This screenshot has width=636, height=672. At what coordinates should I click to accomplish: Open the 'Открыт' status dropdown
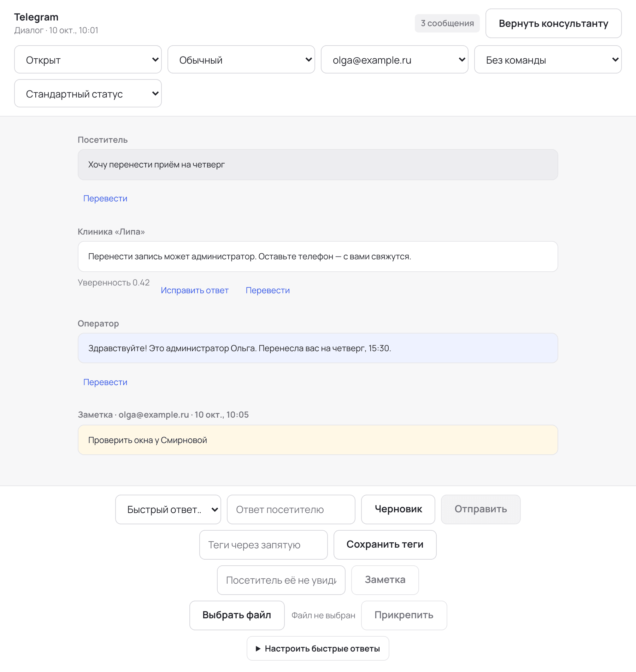pyautogui.click(x=88, y=59)
